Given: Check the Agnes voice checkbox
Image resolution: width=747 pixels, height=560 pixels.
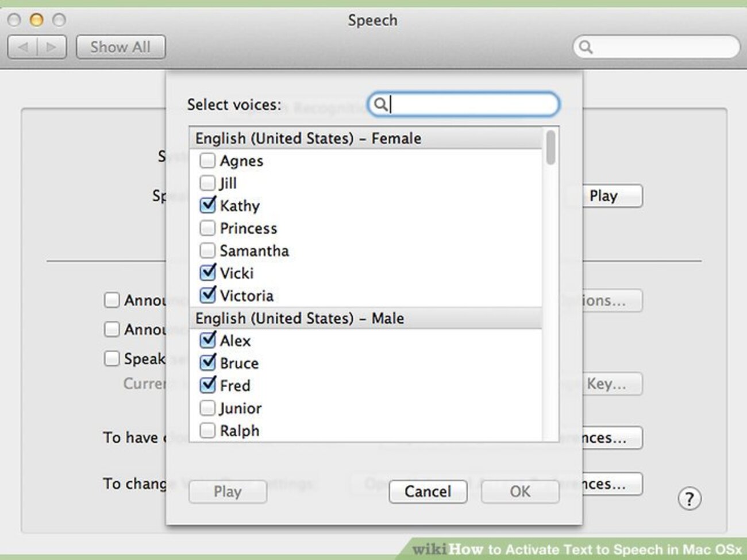Looking at the screenshot, I should pos(207,160).
